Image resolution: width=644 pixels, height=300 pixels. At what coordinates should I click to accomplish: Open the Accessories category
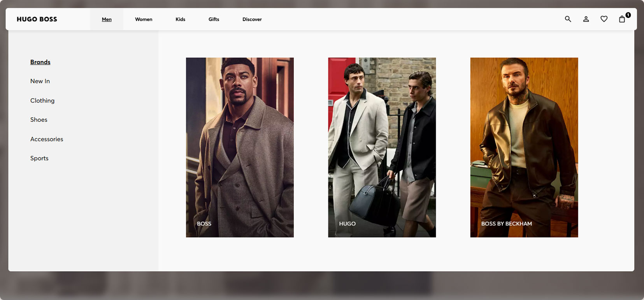tap(47, 139)
